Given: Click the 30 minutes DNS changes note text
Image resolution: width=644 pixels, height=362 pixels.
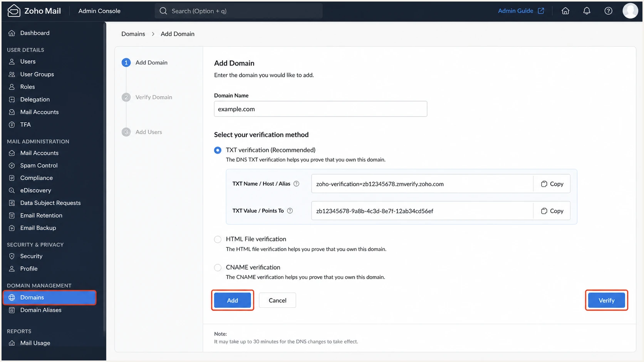Looking at the screenshot, I should point(286,342).
